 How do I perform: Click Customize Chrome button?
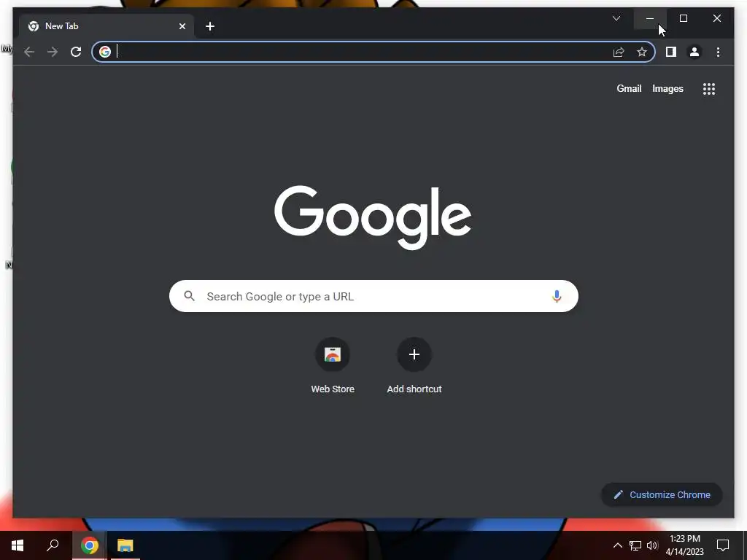(662, 495)
